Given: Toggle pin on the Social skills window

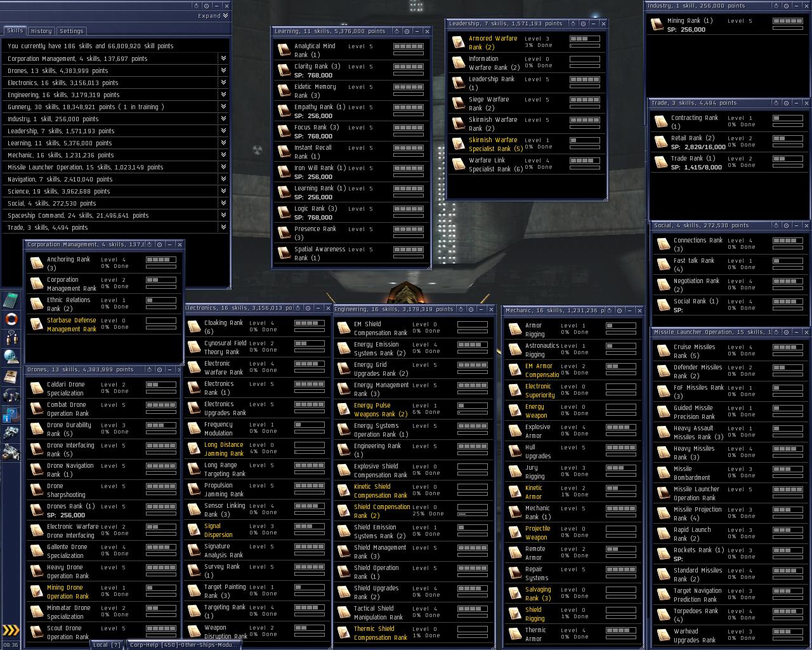Looking at the screenshot, I should pos(786,225).
